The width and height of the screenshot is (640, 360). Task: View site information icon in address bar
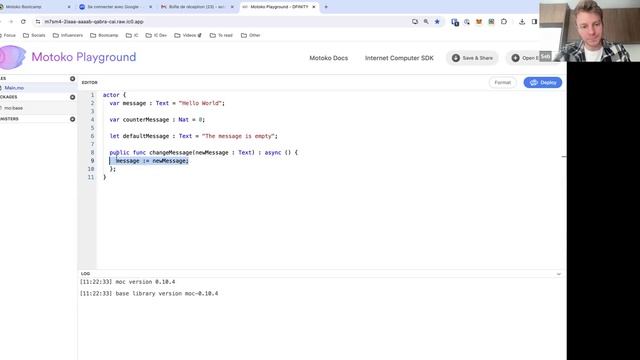pyautogui.click(x=38, y=22)
